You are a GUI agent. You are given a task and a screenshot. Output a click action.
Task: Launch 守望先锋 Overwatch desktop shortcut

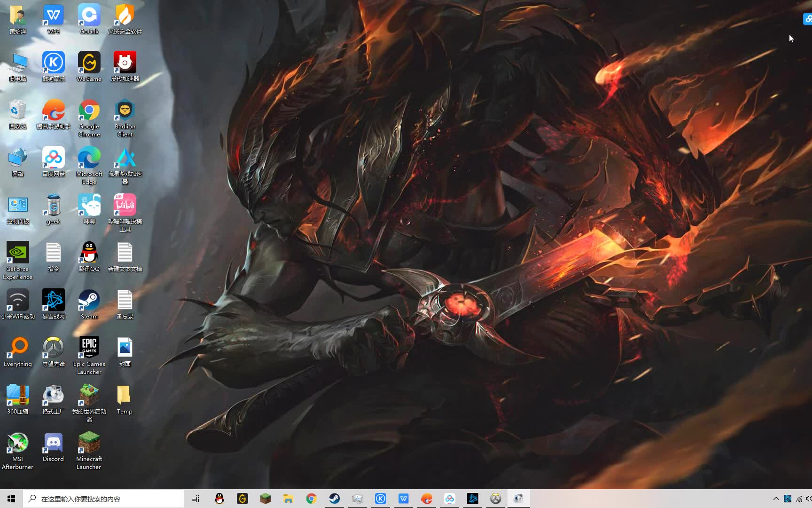[x=54, y=352]
